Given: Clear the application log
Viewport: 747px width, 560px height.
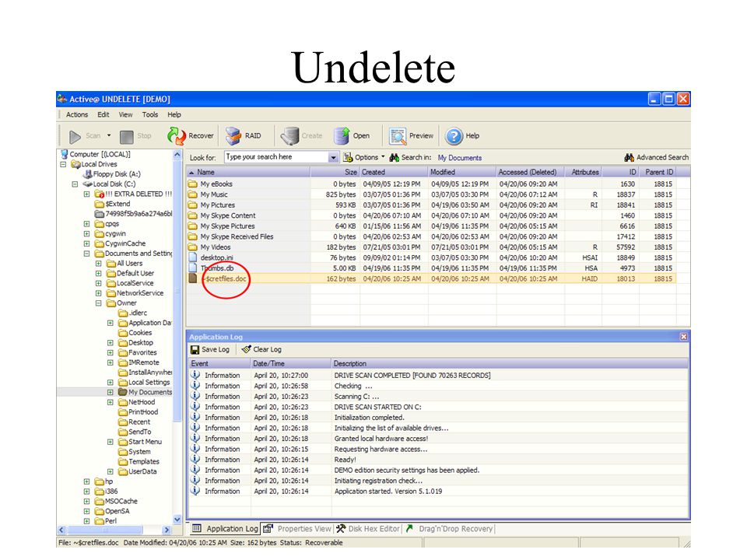Looking at the screenshot, I should click(261, 349).
